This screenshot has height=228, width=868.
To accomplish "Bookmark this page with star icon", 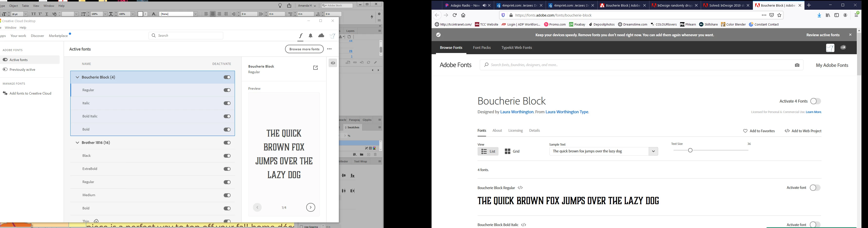I will click(x=779, y=15).
